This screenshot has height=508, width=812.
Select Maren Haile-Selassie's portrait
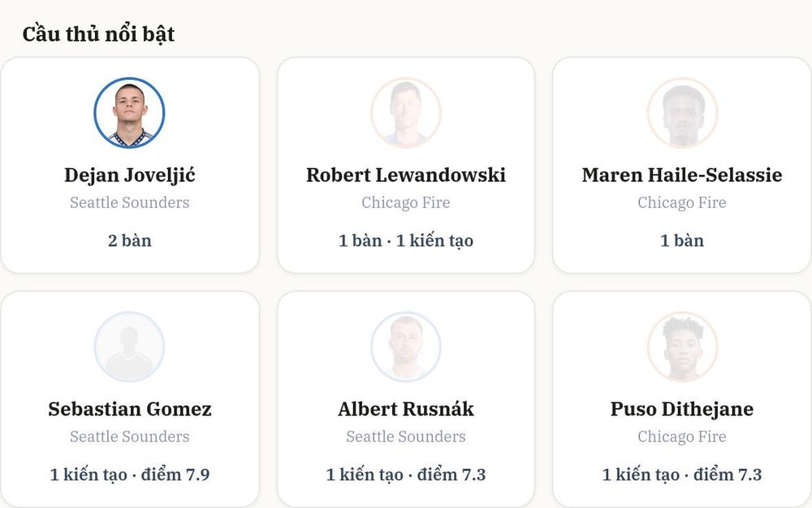click(x=682, y=112)
